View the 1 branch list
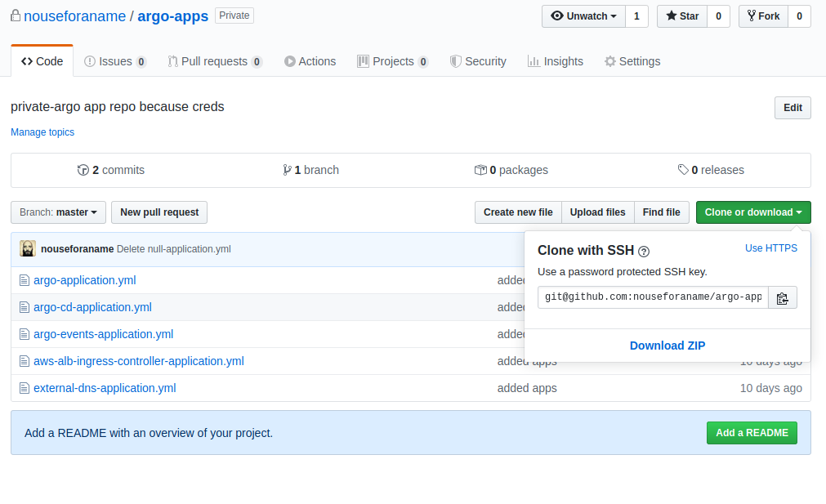826x504 pixels. point(310,170)
